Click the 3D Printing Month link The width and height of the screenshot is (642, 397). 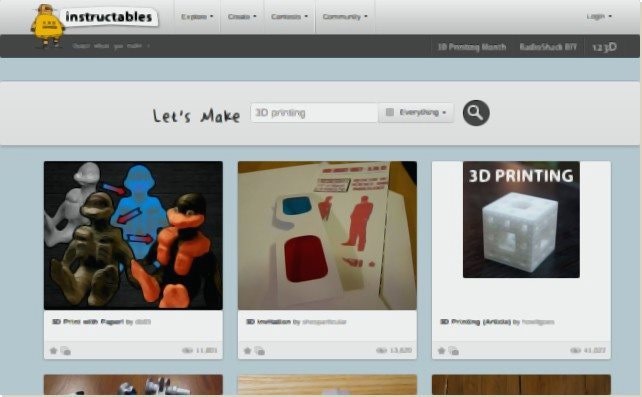(472, 47)
